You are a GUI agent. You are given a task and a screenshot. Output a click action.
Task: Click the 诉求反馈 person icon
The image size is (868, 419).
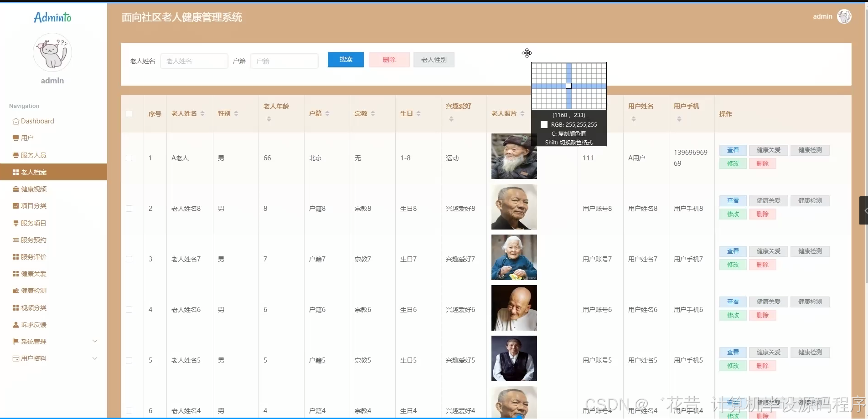click(x=16, y=325)
